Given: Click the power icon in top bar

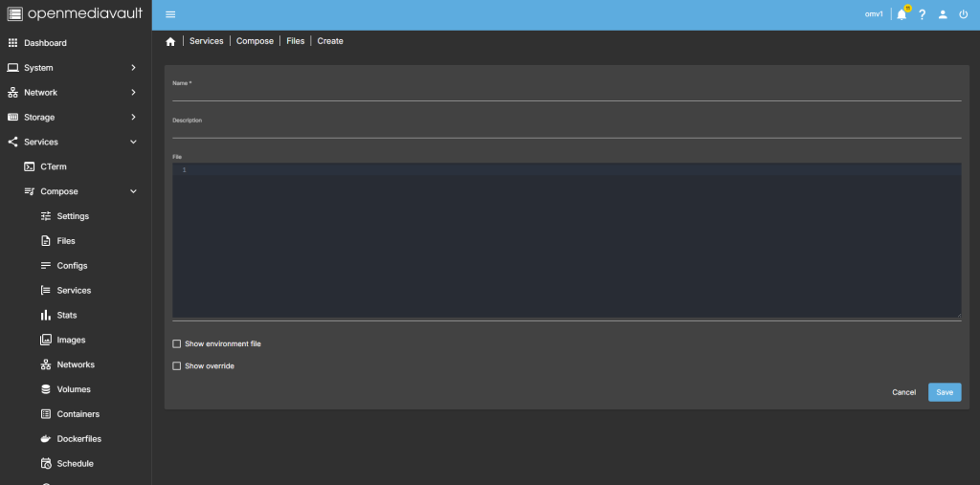Looking at the screenshot, I should pyautogui.click(x=964, y=14).
